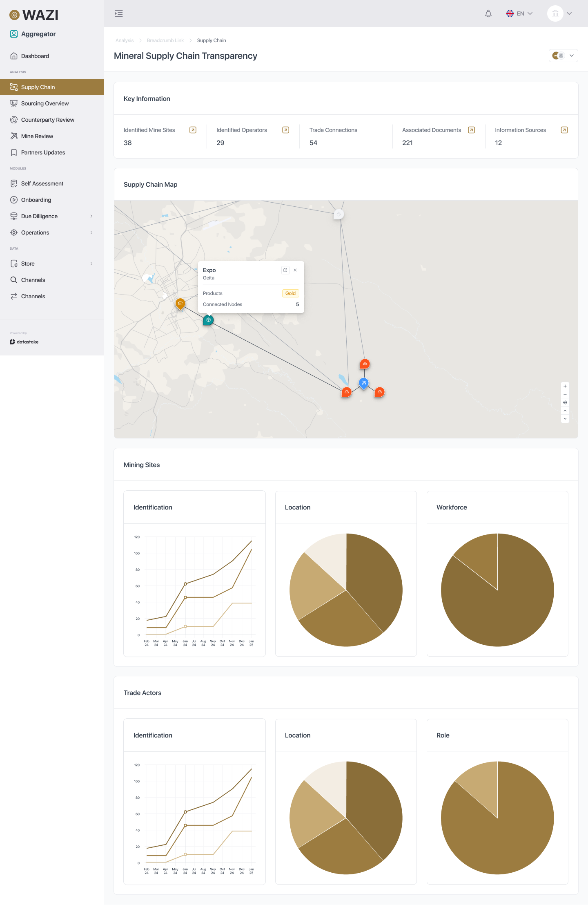Click the topmost orange helmet marker

point(365,364)
